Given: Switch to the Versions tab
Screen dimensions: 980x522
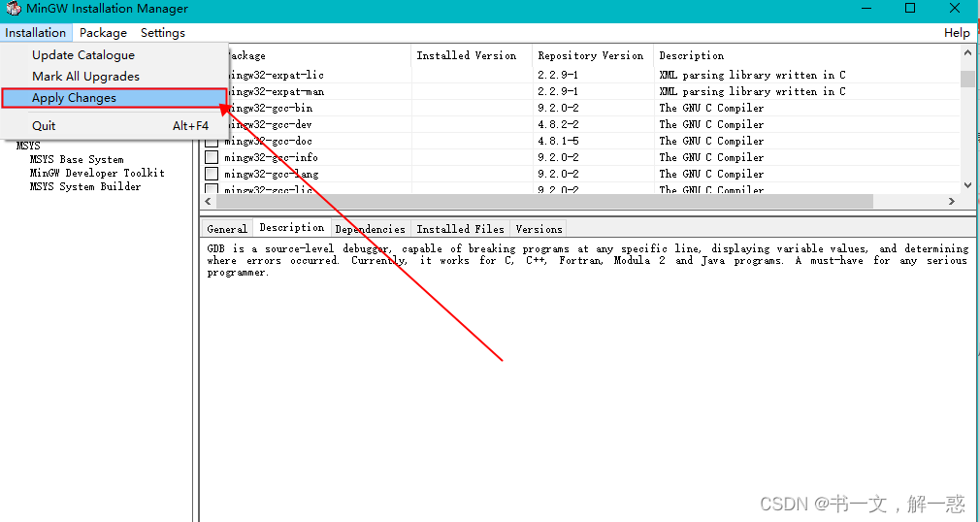Looking at the screenshot, I should click(539, 229).
